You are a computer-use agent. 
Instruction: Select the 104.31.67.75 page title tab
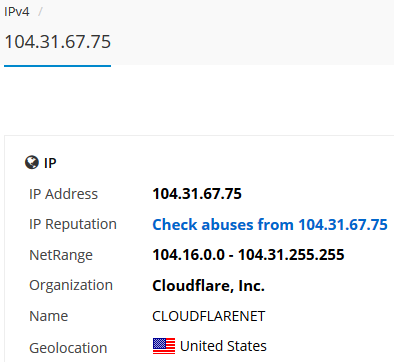pos(57,42)
